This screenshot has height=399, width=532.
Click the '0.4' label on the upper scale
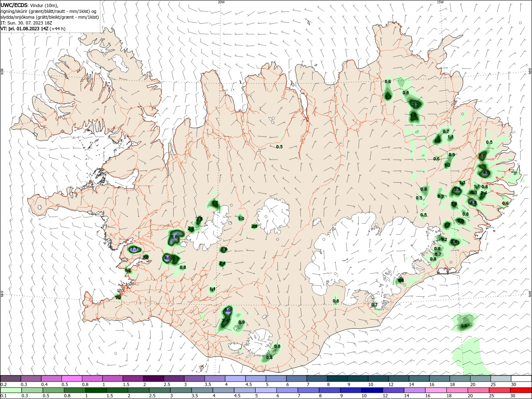tap(44, 384)
